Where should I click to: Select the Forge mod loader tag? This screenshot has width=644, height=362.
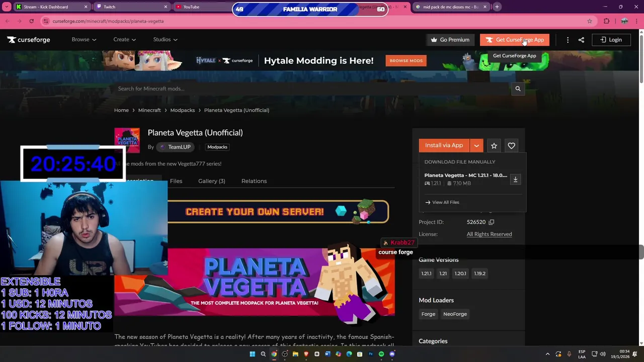[428, 314]
